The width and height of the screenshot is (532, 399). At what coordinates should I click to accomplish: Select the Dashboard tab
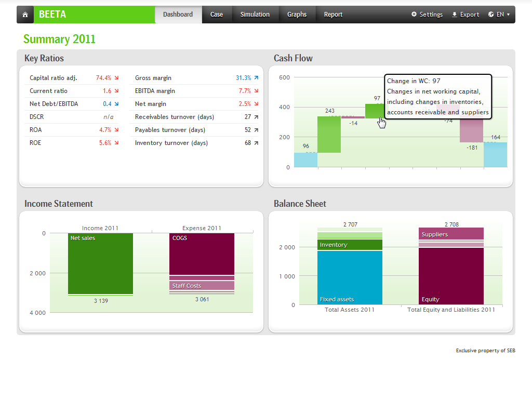click(178, 15)
